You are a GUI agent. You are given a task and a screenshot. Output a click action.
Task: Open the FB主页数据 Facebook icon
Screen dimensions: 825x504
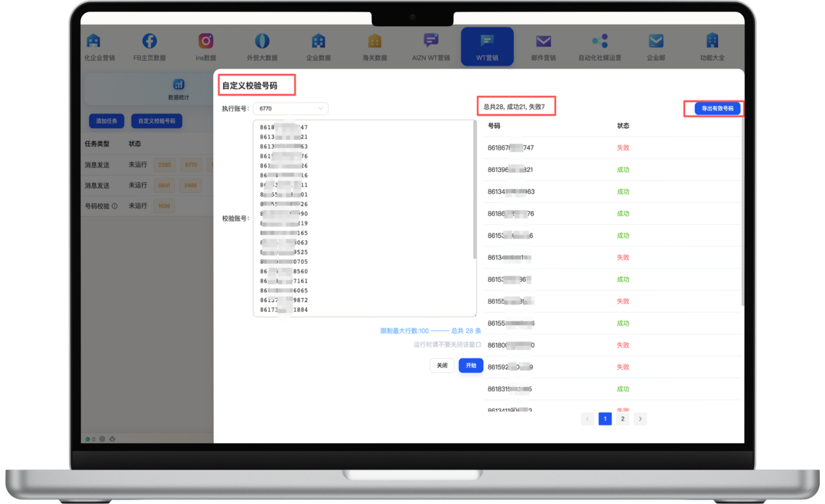pyautogui.click(x=149, y=41)
